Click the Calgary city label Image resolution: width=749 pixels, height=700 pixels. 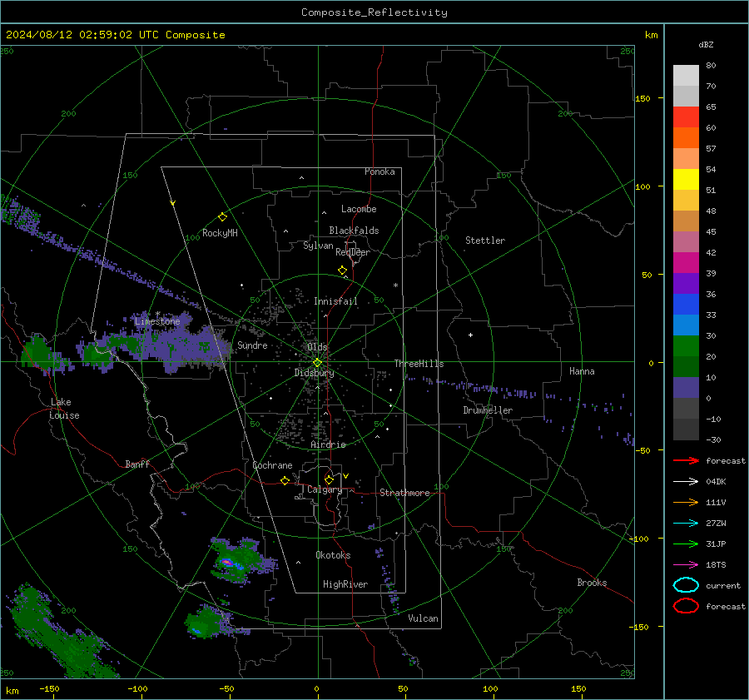click(325, 489)
